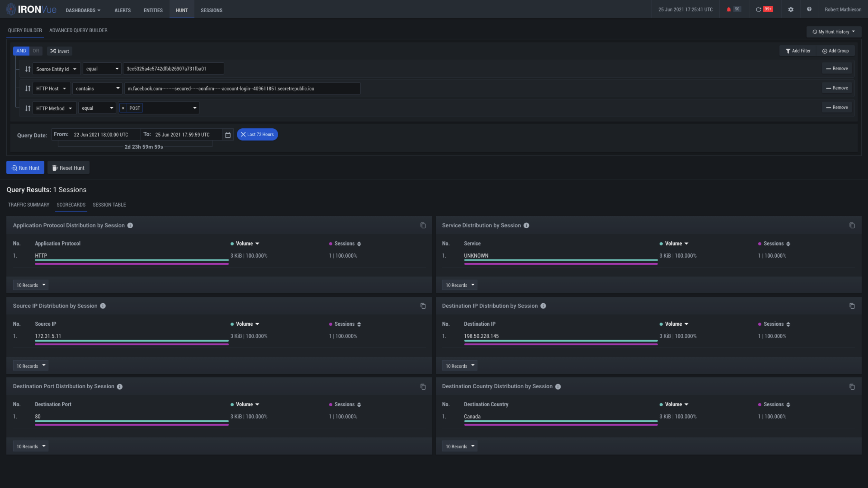Image resolution: width=868 pixels, height=488 pixels.
Task: Click the red alerts bell icon
Action: click(728, 9)
